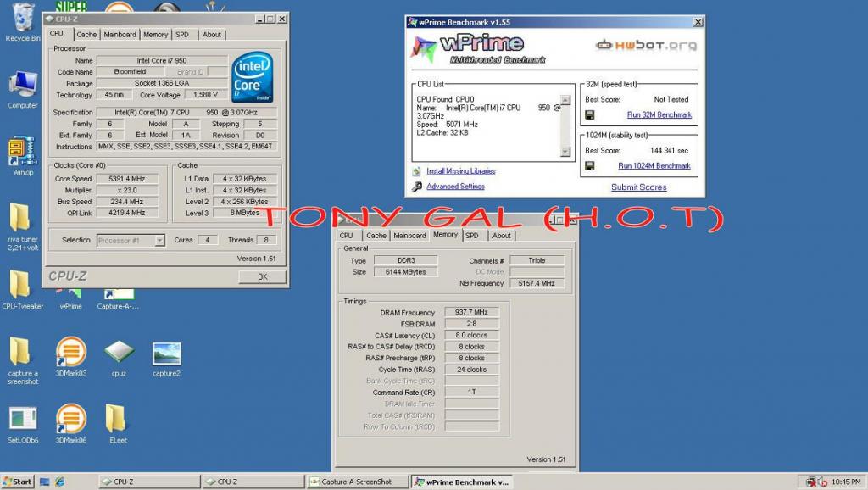Switch to Cache tab in CPU-Z processor window
The image size is (868, 490).
coord(86,34)
